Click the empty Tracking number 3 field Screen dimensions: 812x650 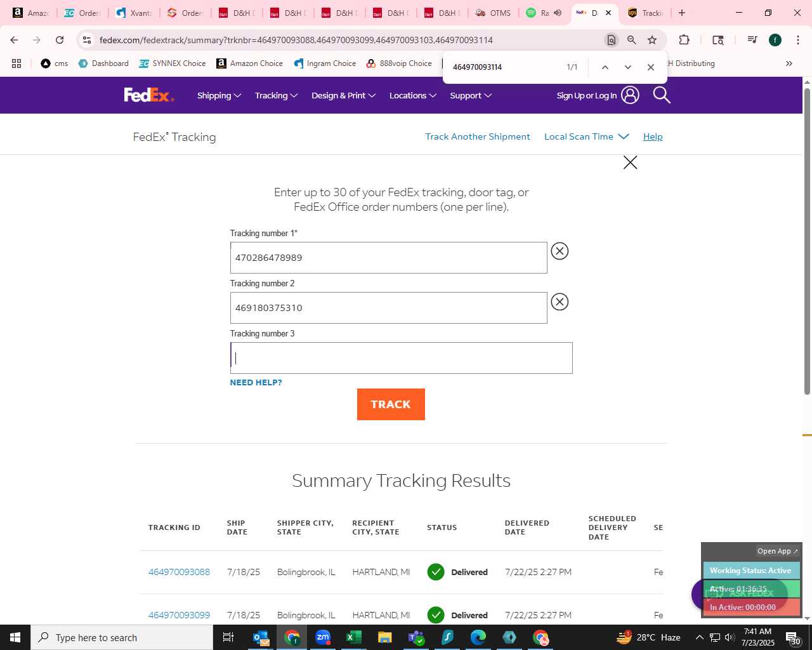[x=401, y=358]
